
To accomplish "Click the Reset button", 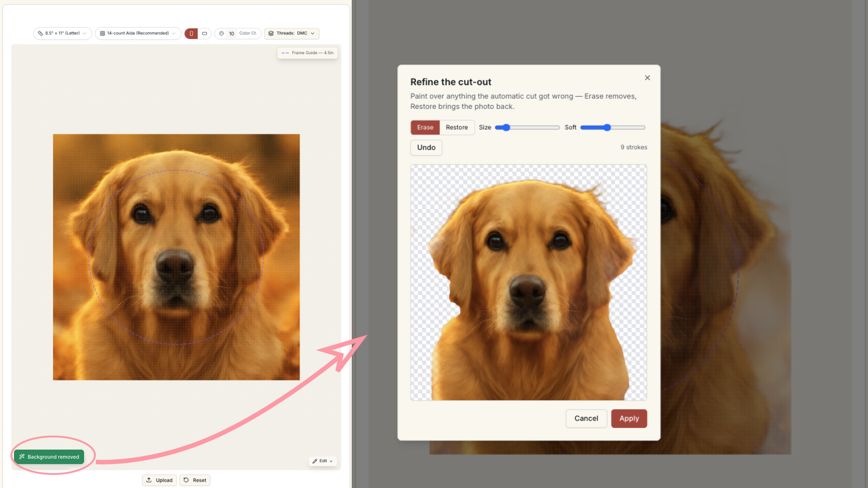I will tap(195, 480).
